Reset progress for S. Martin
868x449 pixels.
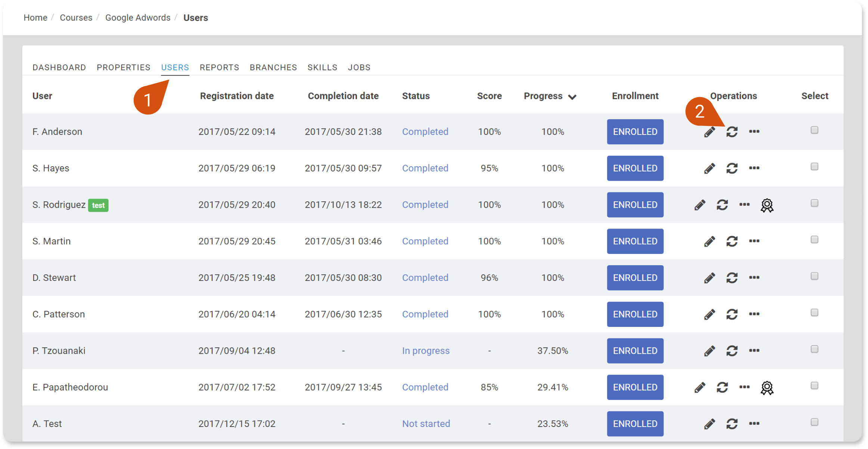click(x=732, y=242)
